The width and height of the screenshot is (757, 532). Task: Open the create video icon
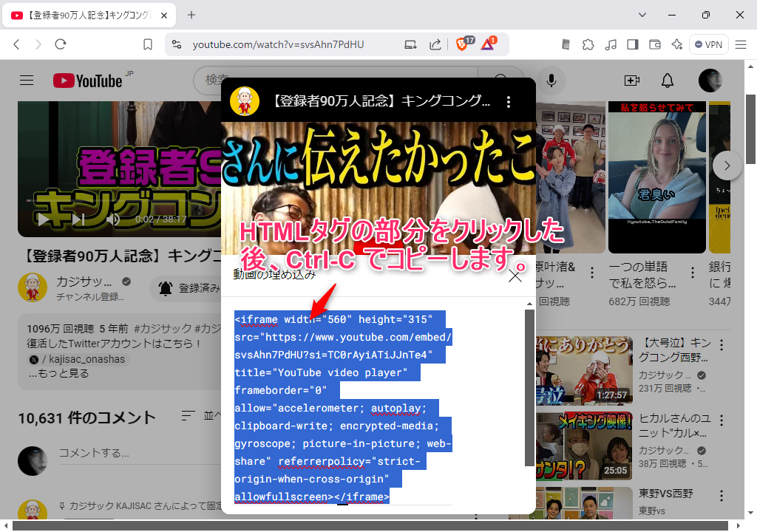[x=632, y=81]
